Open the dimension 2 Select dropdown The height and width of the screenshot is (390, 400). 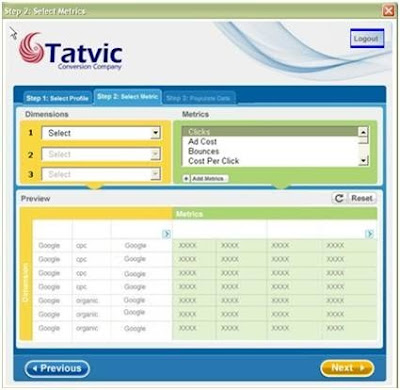click(101, 154)
